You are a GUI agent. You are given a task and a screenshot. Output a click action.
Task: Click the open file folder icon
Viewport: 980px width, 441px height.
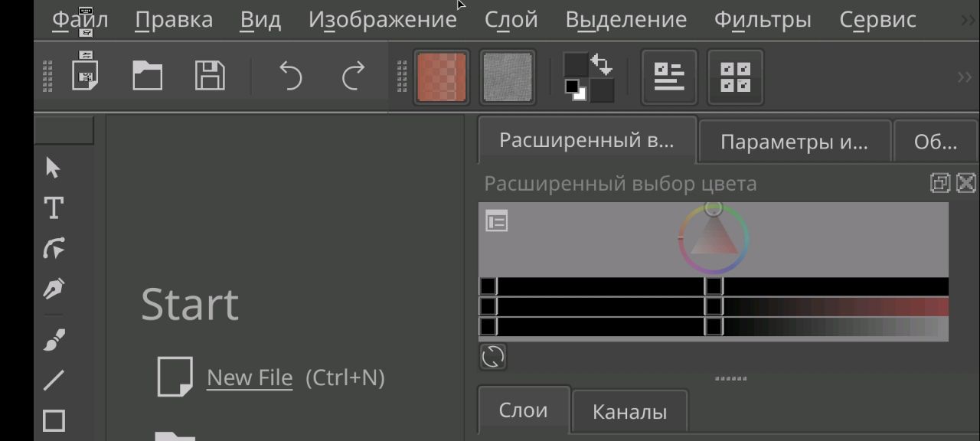coord(147,76)
